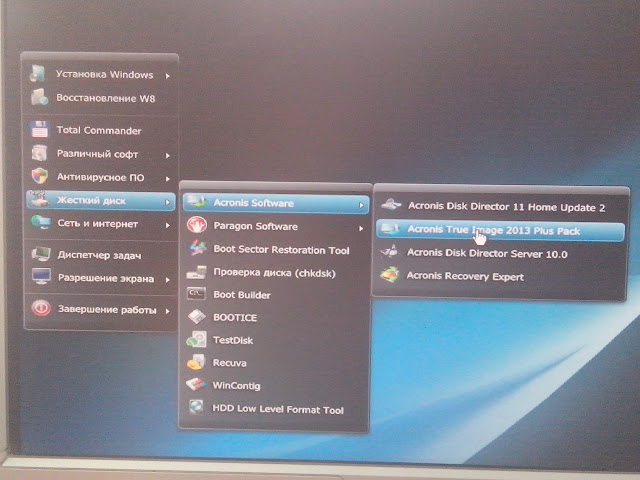The width and height of the screenshot is (640, 480).
Task: Click the Сеть и интернет label
Action: 98,224
